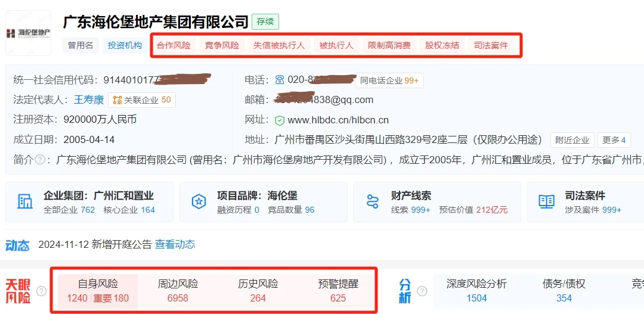View 同电话企业 99+ companies
Screen dimensions: 644x314
pos(389,81)
